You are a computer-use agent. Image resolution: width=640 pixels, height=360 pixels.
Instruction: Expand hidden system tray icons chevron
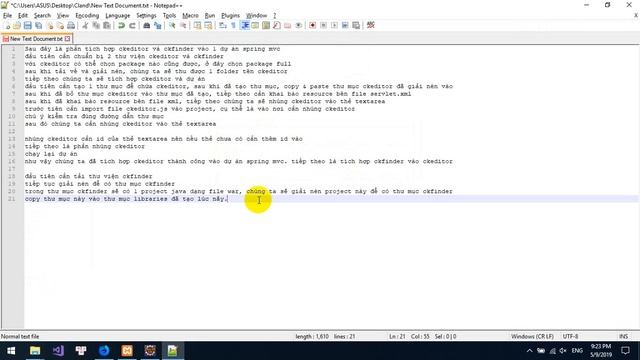click(529, 351)
